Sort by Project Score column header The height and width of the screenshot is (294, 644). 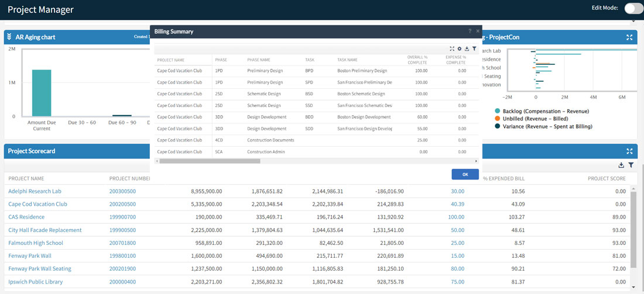[607, 178]
